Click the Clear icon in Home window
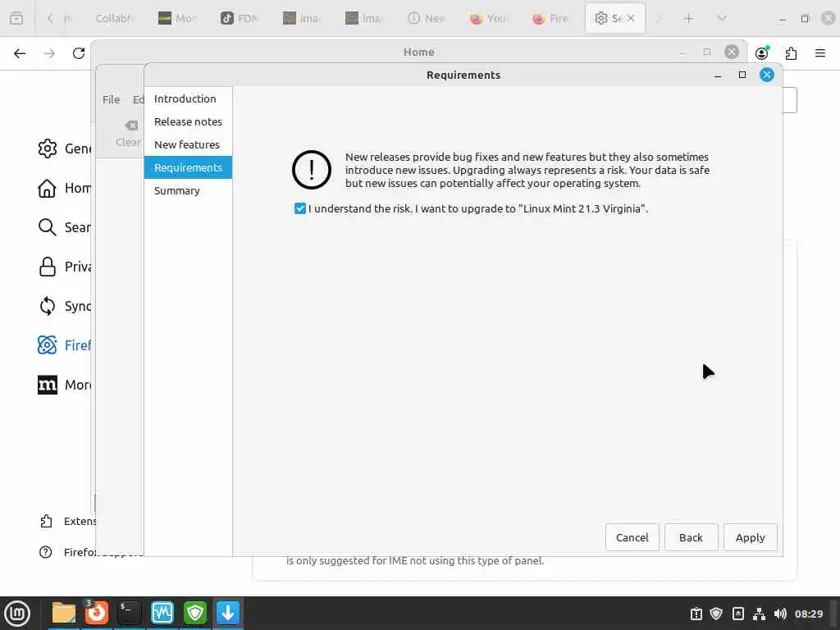This screenshot has height=630, width=840. (129, 132)
